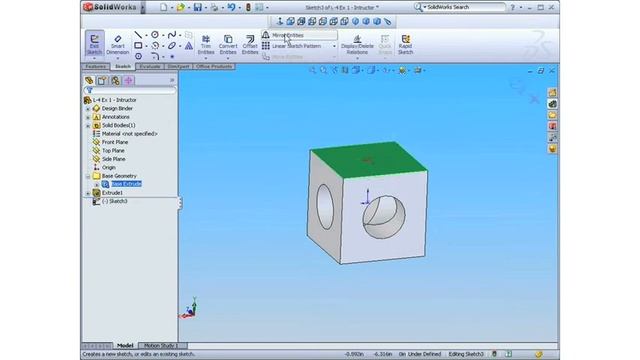Select the Rectangle sketch tool
The image size is (640, 360).
point(138,46)
